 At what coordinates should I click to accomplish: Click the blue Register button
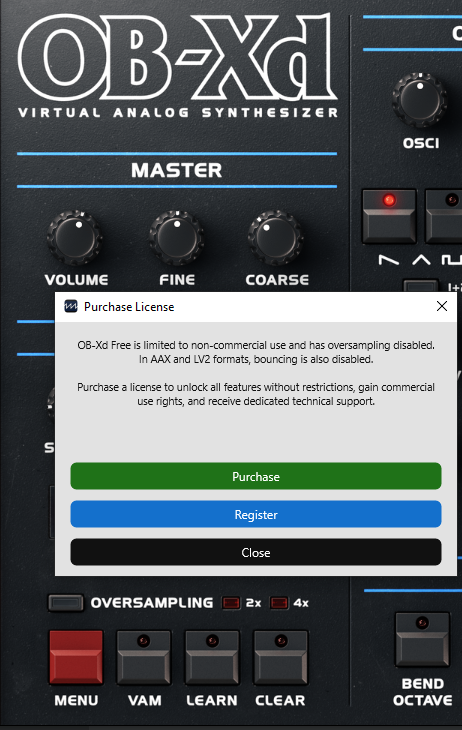[x=256, y=514]
